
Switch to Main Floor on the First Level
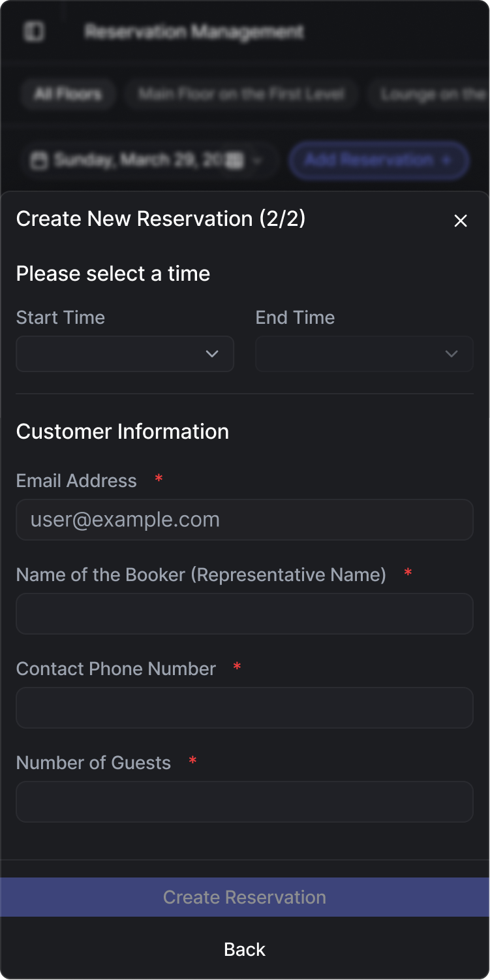click(241, 95)
